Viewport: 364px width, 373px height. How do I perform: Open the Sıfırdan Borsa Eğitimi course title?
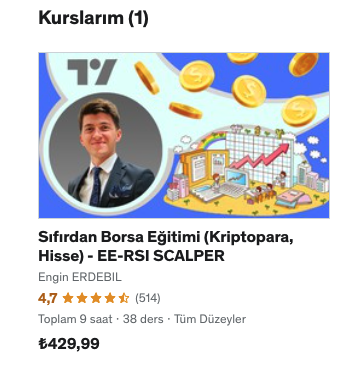pyautogui.click(x=166, y=246)
